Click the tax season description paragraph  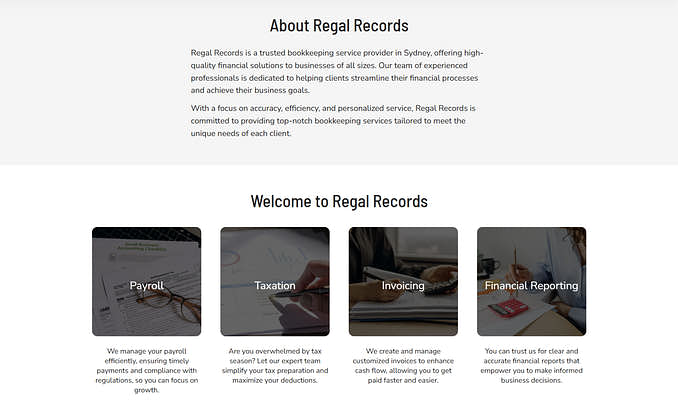275,365
